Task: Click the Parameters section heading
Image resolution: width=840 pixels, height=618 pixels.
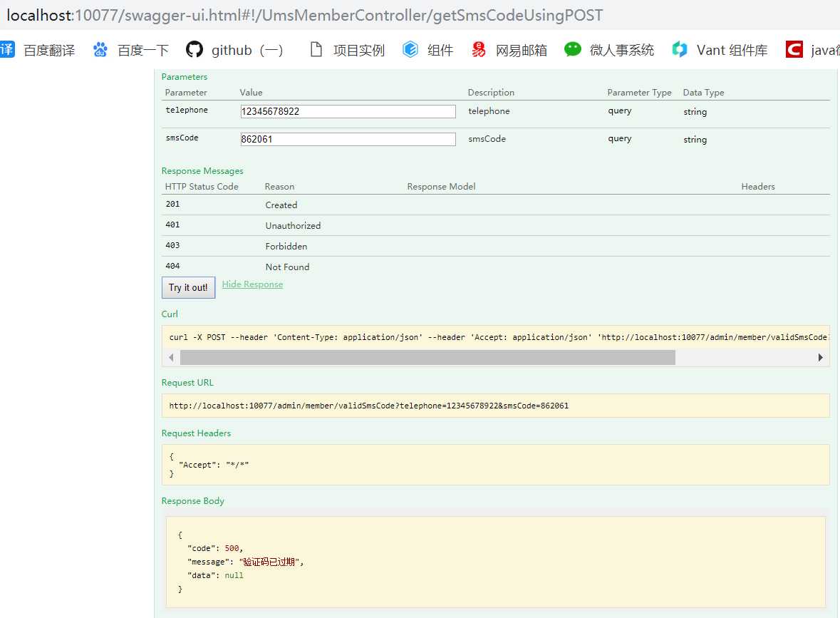Action: pyautogui.click(x=185, y=77)
